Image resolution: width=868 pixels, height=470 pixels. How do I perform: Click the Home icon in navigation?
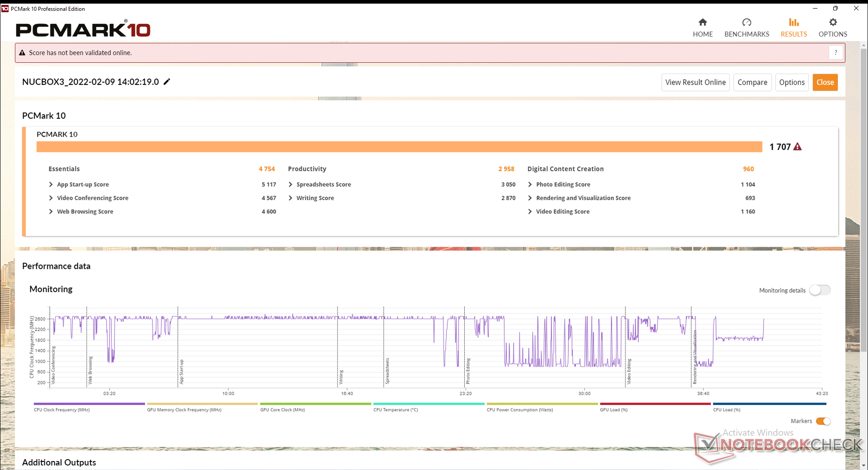703,23
